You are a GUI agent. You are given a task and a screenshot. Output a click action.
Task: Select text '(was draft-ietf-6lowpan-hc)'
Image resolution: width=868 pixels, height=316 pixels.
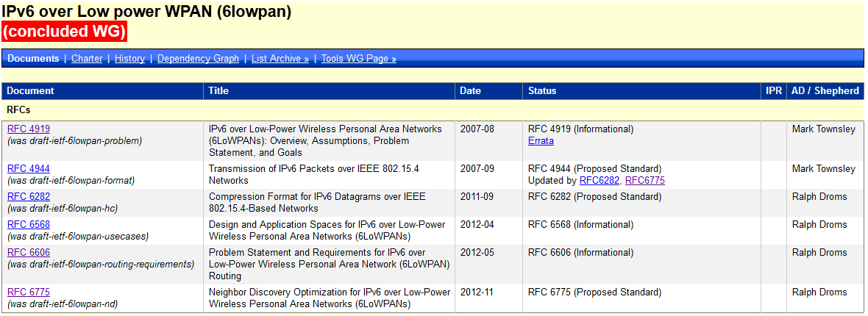(63, 209)
